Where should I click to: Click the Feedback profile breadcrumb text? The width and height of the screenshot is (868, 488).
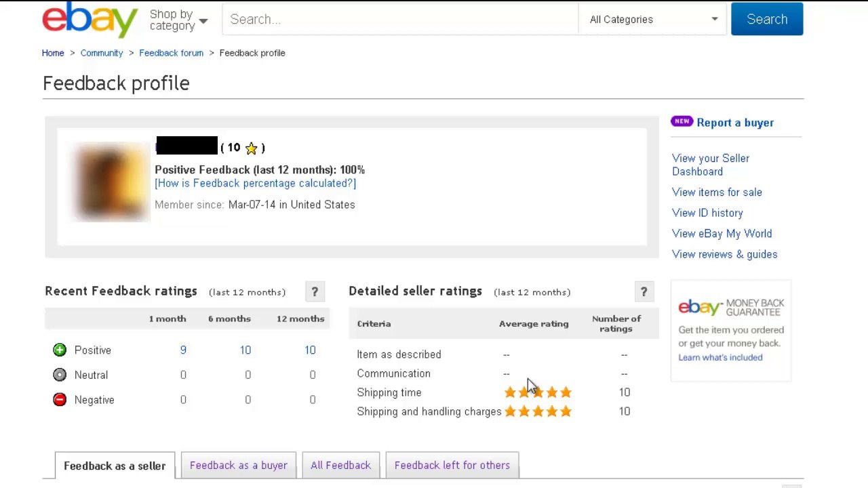tap(252, 53)
